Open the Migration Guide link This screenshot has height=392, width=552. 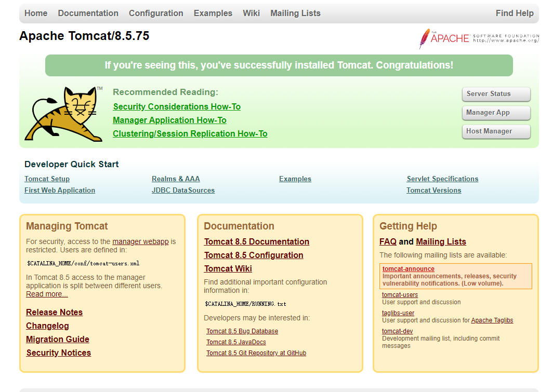pyautogui.click(x=58, y=339)
